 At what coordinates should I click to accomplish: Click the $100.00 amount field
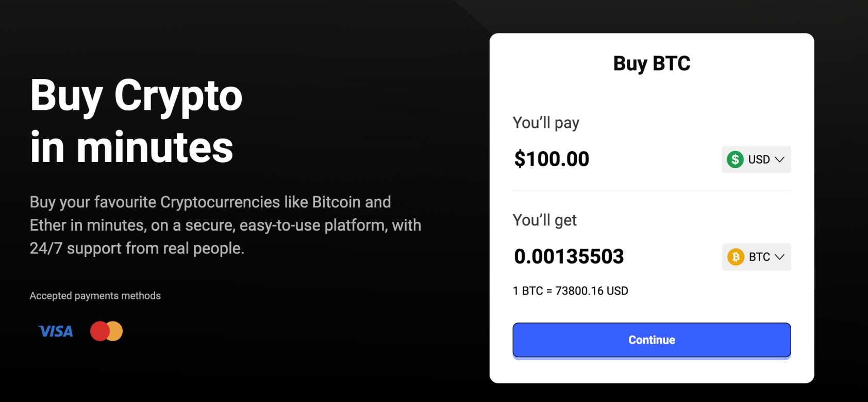click(552, 158)
